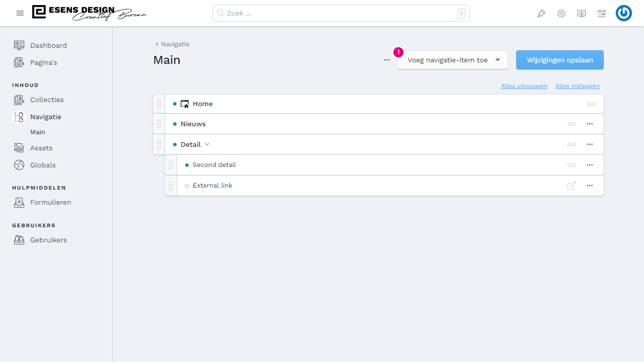
Task: Open settings gear icon in header
Action: point(561,14)
